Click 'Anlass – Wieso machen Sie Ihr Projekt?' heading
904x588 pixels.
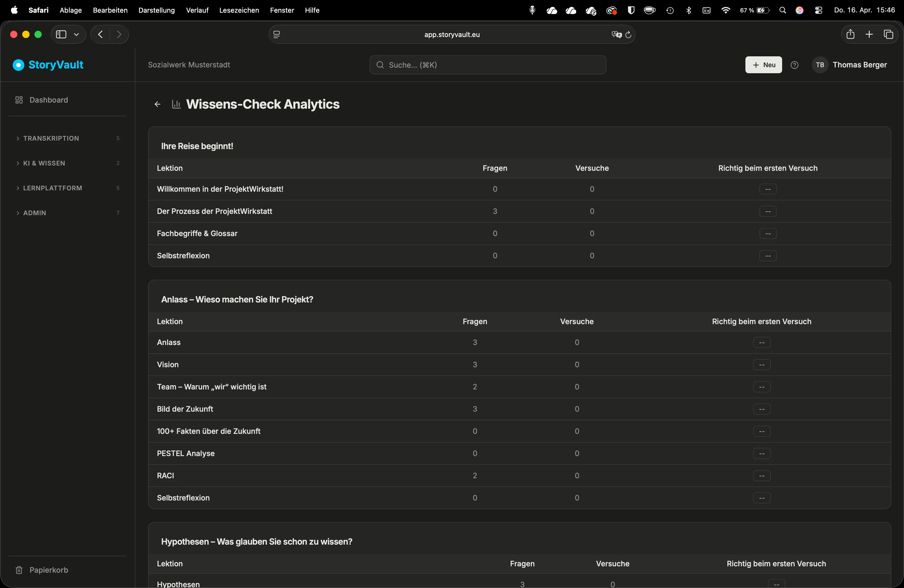click(237, 300)
